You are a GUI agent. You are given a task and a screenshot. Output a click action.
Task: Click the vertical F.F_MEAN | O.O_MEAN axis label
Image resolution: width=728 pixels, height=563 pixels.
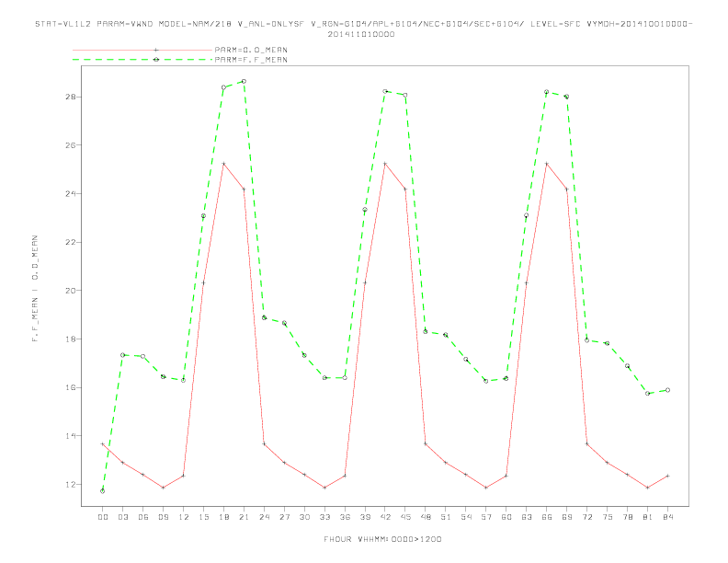(35, 289)
